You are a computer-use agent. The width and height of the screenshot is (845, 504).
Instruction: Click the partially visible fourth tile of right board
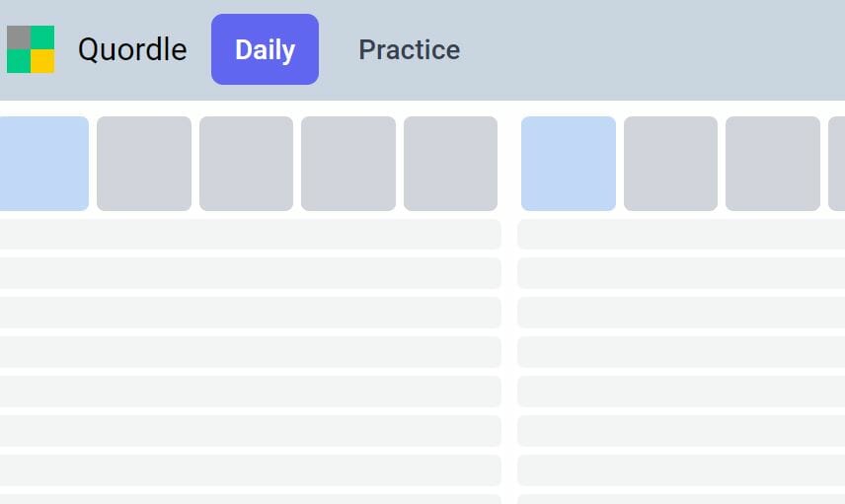tap(836, 164)
